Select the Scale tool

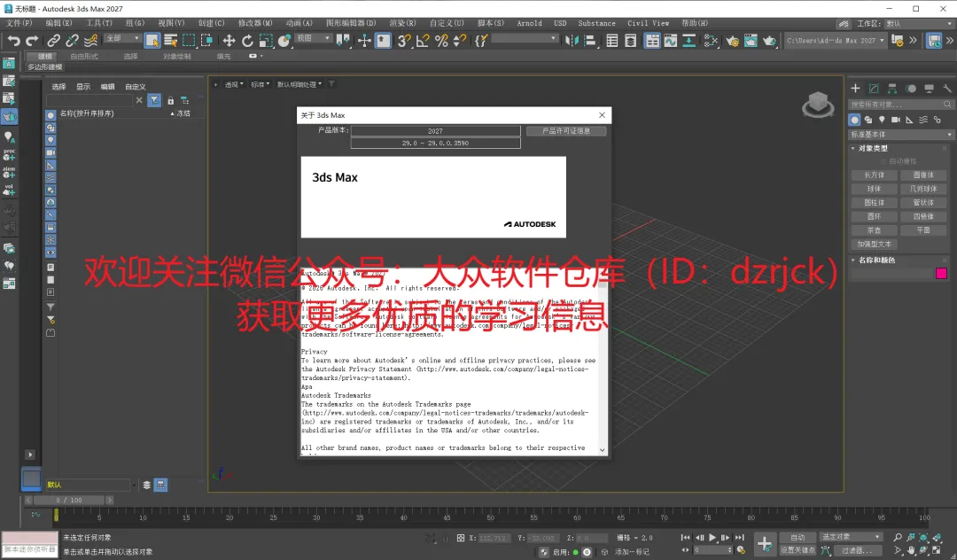click(266, 40)
